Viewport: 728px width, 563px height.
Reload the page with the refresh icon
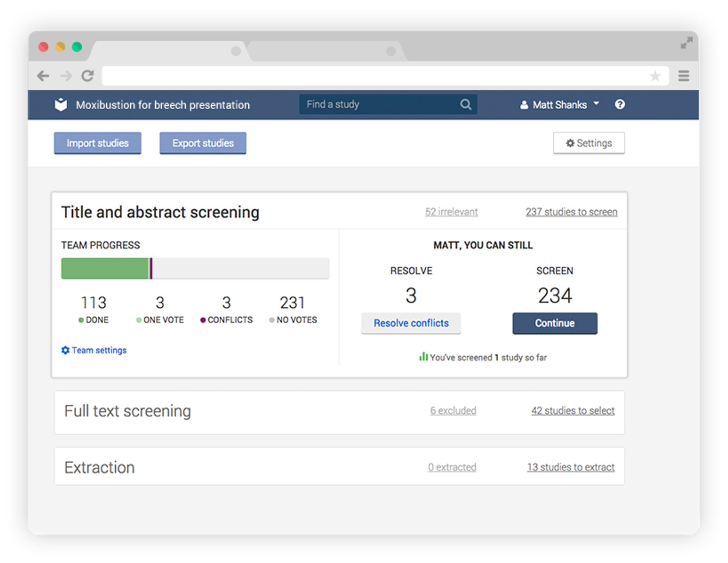click(88, 76)
